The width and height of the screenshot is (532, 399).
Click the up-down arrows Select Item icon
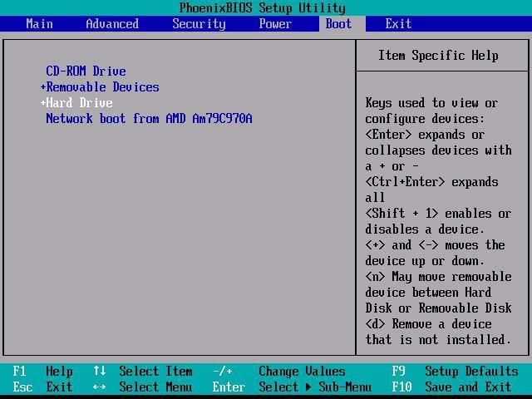point(100,371)
